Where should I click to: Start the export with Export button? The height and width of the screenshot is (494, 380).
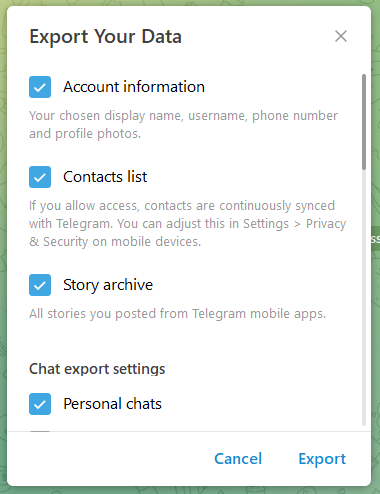[322, 459]
